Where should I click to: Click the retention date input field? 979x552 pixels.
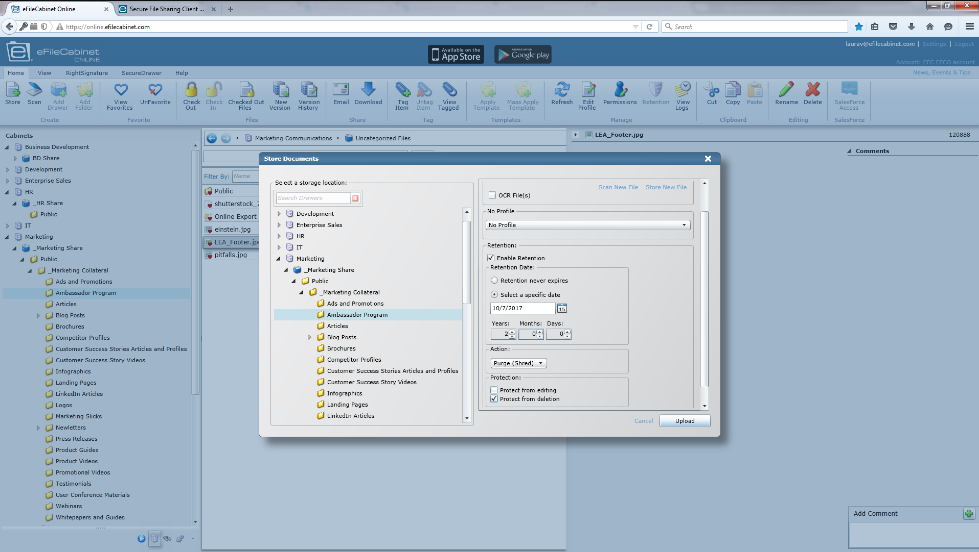tap(522, 309)
